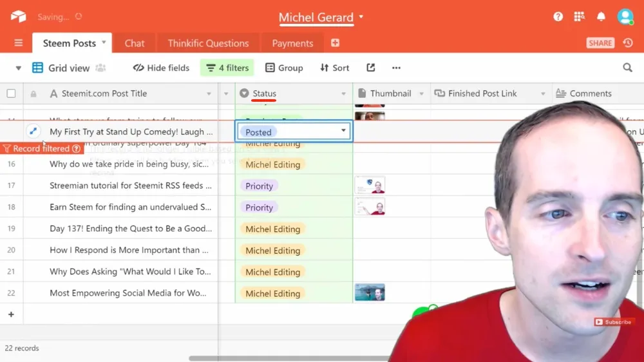Image resolution: width=644 pixels, height=362 pixels.
Task: Click the horizontal scrollbar
Action: click(290, 358)
